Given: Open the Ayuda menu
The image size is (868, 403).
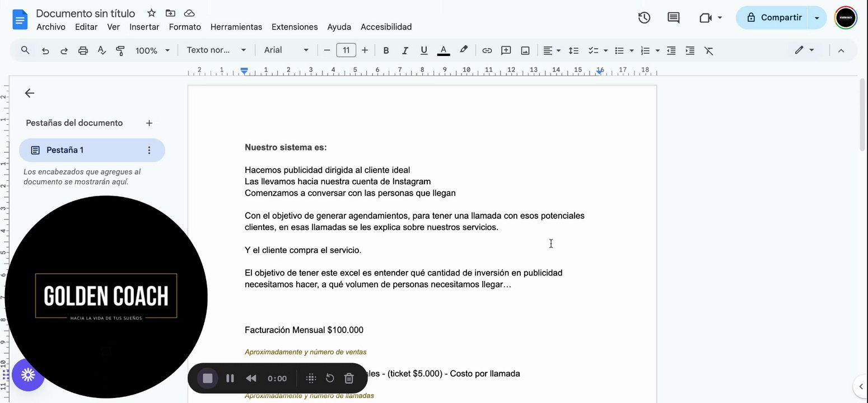Looking at the screenshot, I should point(339,27).
